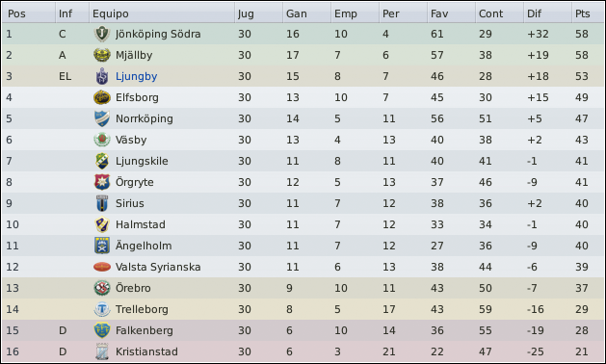606x364 pixels.
Task: Select the Örebro club badge
Action: (x=102, y=288)
